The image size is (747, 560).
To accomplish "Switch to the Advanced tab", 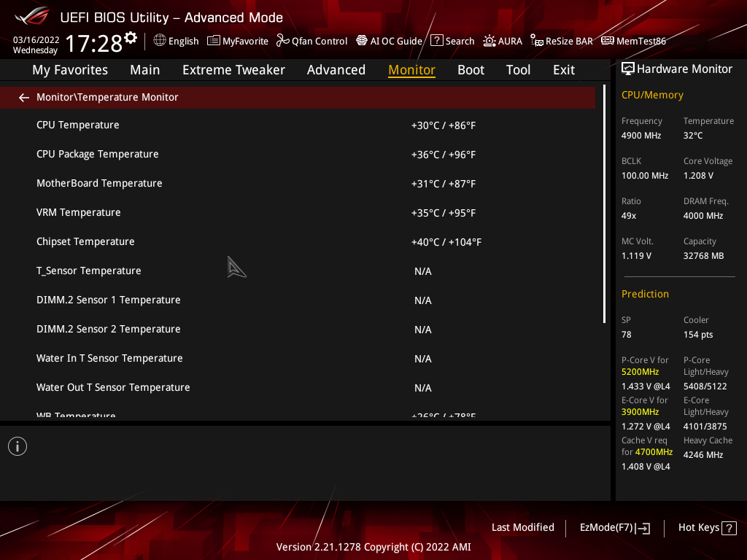I will coord(336,70).
